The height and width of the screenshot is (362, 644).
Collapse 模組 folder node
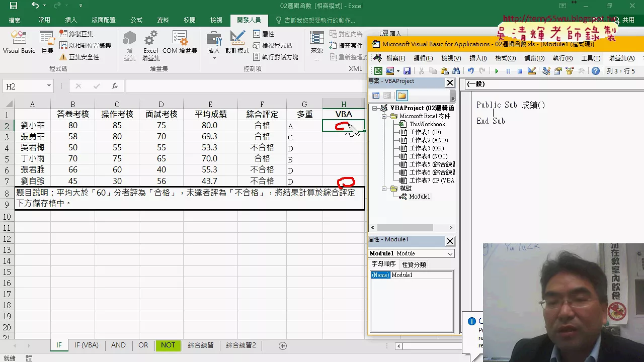(x=383, y=189)
